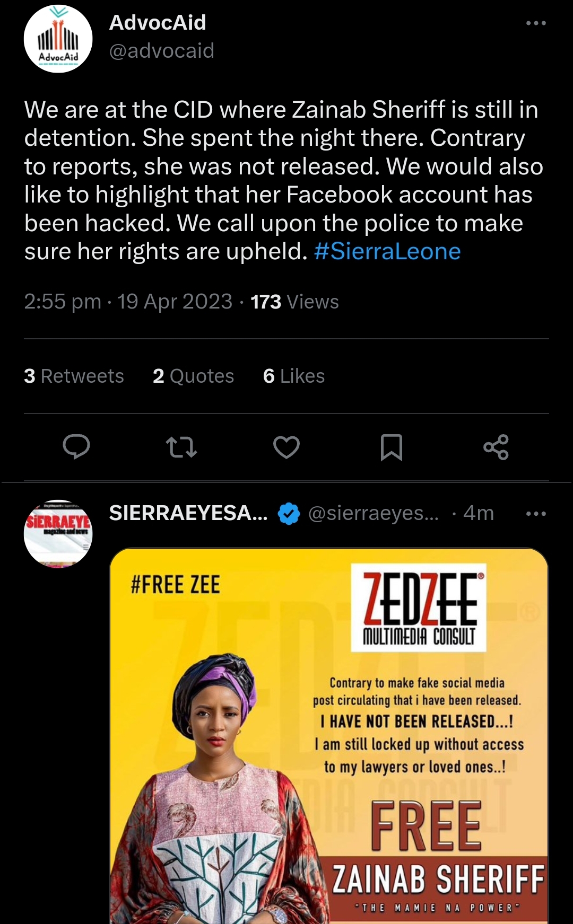The width and height of the screenshot is (573, 924).
Task: Like the tweet with heart icon
Action: (x=286, y=447)
